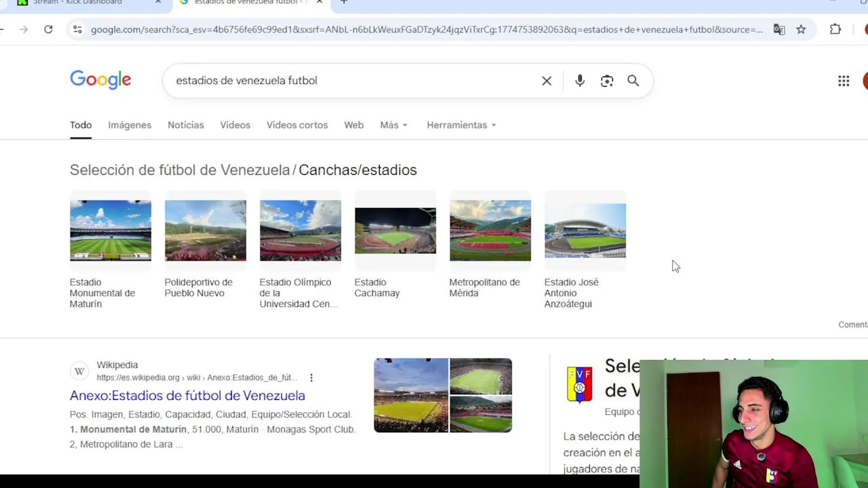Open the Google apps grid
Screen dimensions: 868x488
tap(844, 81)
